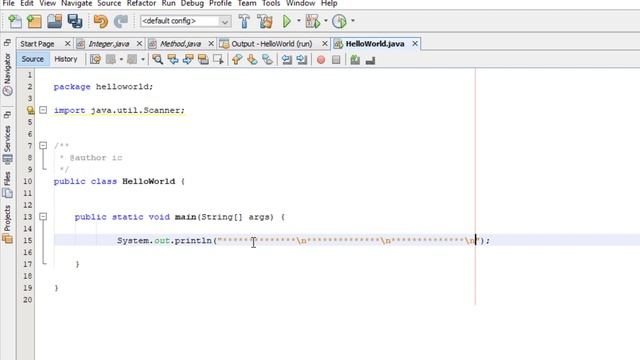Close the Output - HelloWorld (run) tab
Viewport: 640px width, 360px height.
coord(325,43)
